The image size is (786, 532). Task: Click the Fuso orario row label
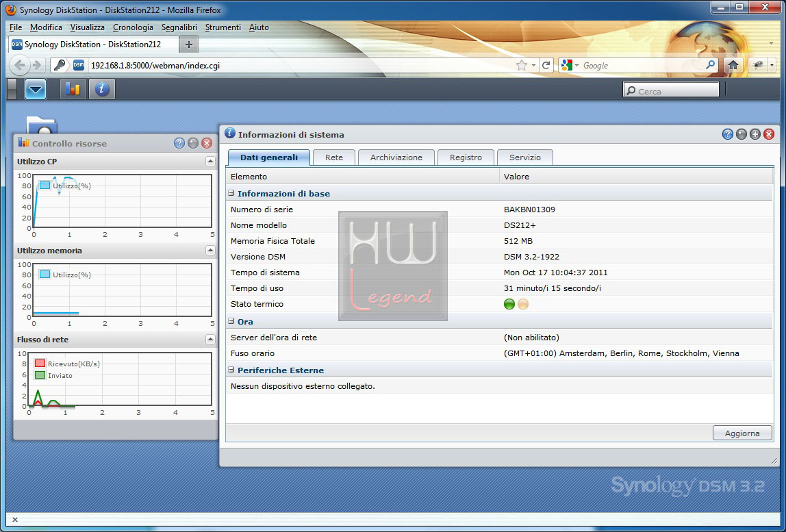(253, 353)
